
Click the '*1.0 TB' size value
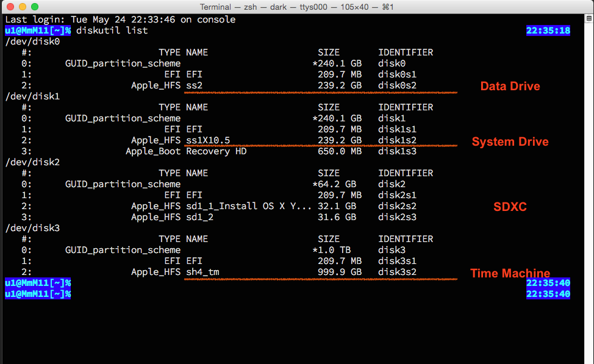[x=332, y=251]
